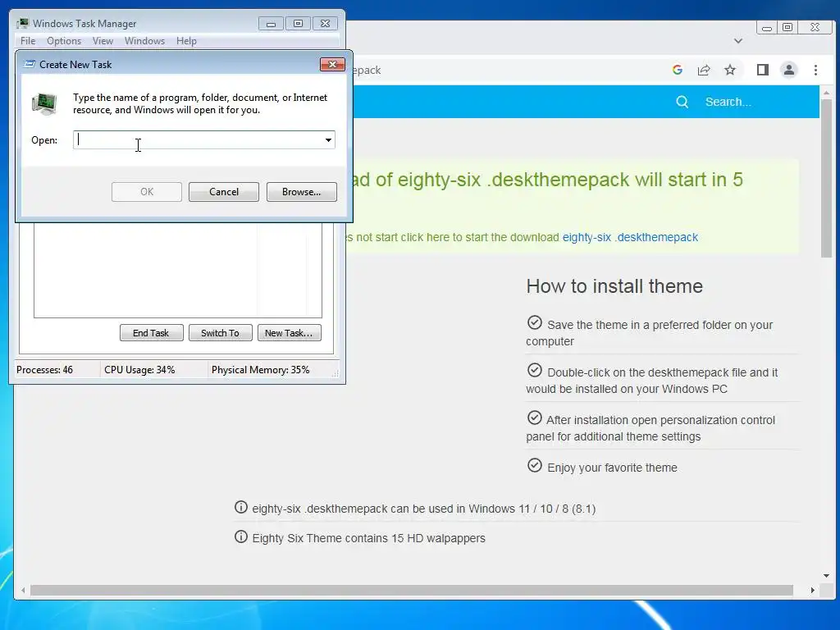Open Chrome side panel icon
840x630 pixels.
click(x=762, y=70)
